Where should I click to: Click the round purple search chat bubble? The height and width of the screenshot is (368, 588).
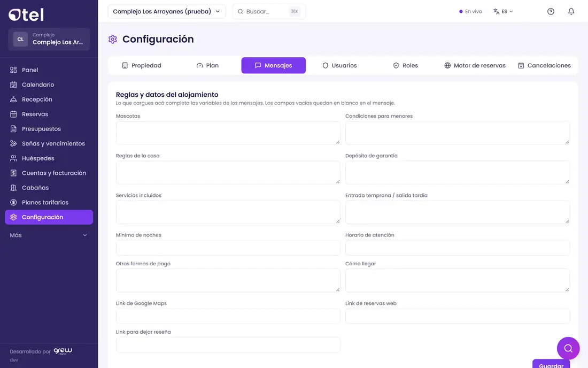[568, 348]
